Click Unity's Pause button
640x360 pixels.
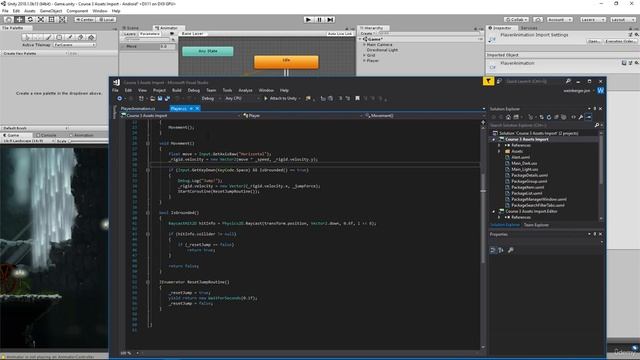(320, 19)
